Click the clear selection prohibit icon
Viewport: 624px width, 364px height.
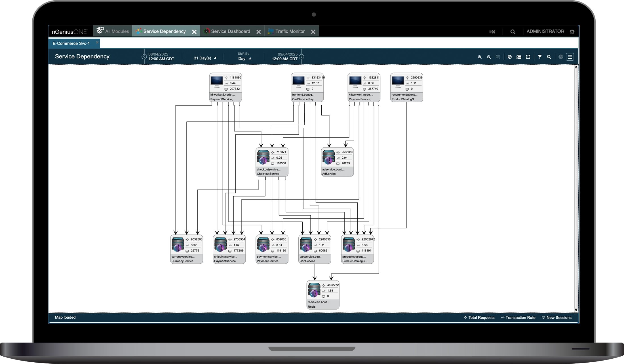(x=510, y=57)
